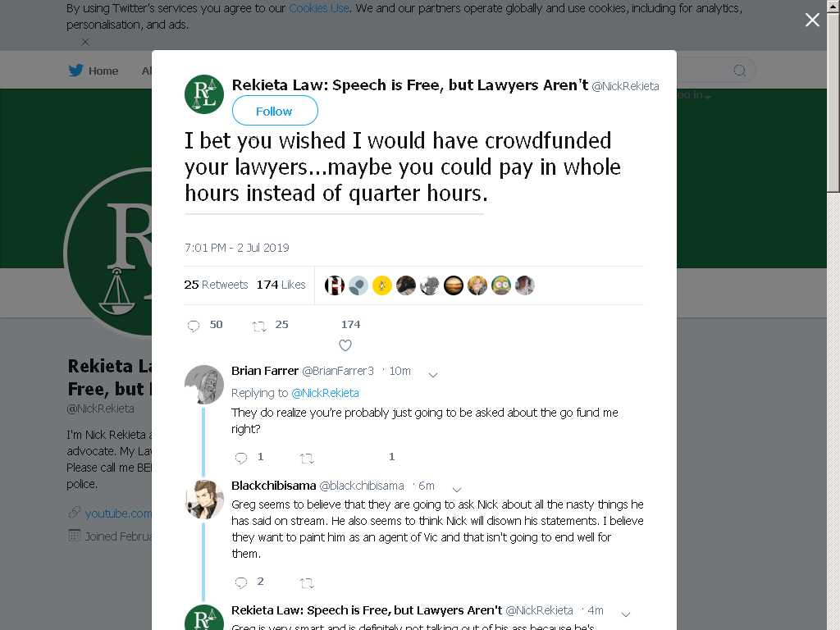Retweet Brian Farrer's reply

coord(307,458)
